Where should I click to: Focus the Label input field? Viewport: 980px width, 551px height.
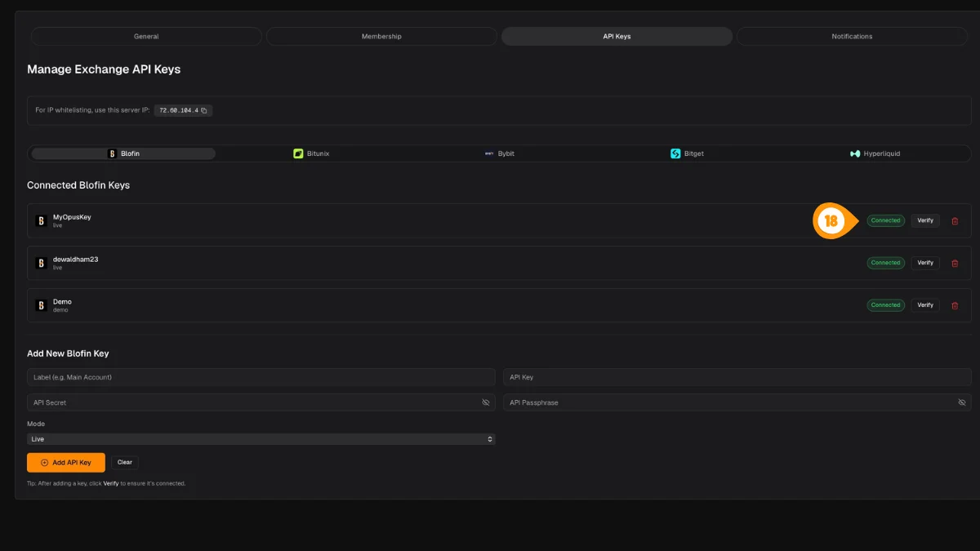[261, 377]
